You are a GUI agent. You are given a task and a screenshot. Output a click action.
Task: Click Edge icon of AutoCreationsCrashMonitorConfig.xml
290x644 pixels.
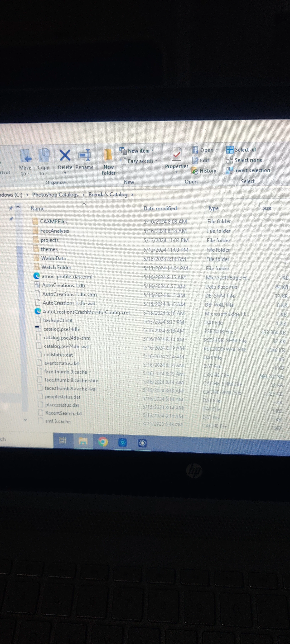click(38, 312)
